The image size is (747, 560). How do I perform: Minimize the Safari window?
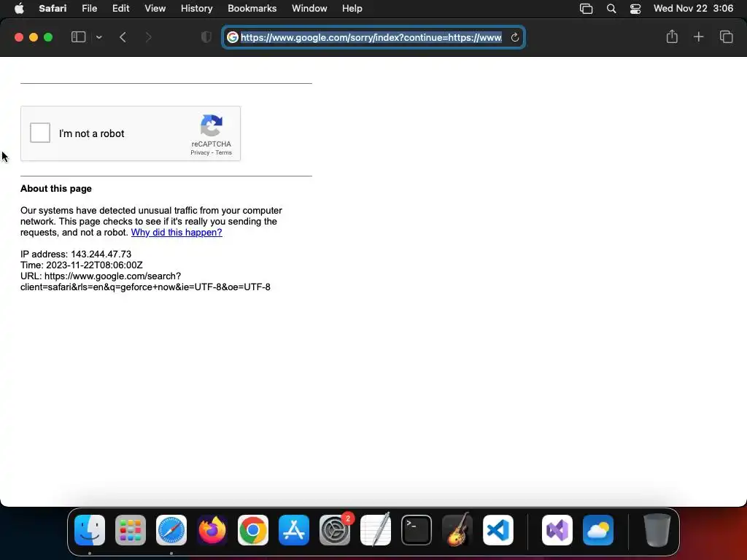tap(34, 37)
